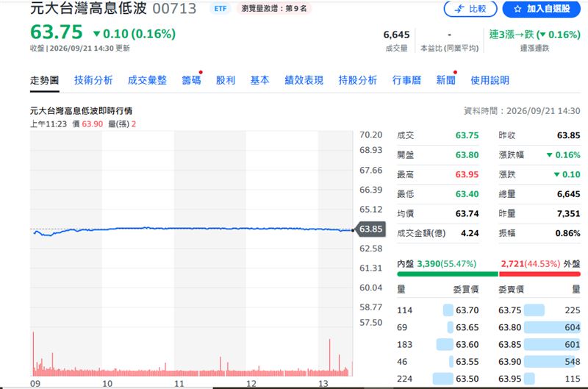Click the 昨量 value 7,351
The height and width of the screenshot is (389, 588).
pos(568,213)
